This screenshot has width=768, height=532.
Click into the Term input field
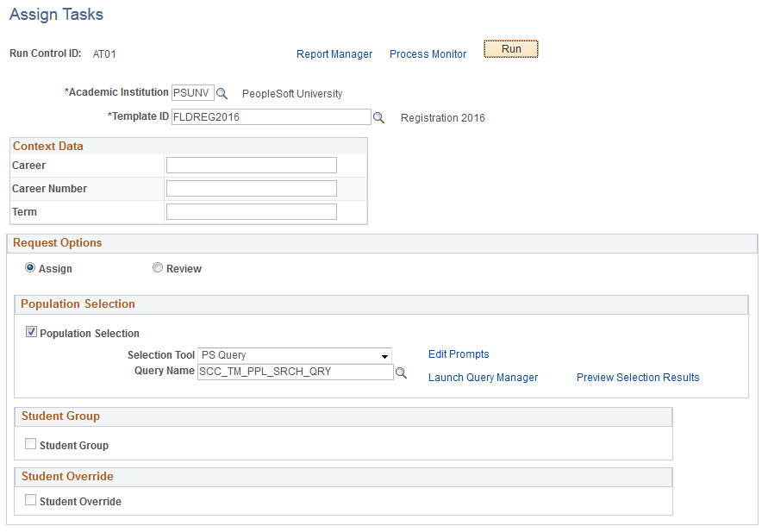coord(251,211)
